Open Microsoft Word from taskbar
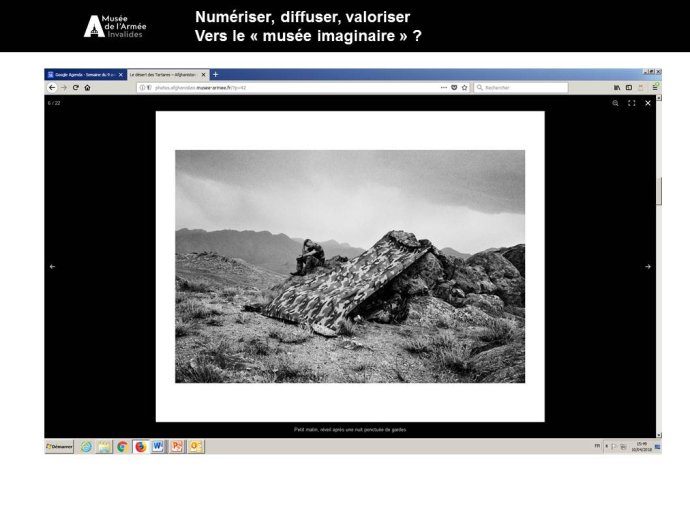This screenshot has width=690, height=517. point(158,447)
